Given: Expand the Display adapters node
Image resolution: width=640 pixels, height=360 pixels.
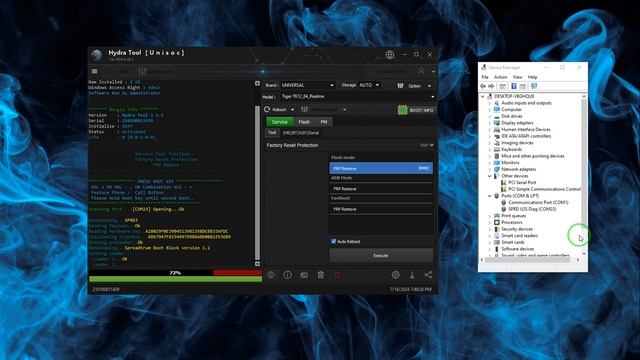Looking at the screenshot, I should click(489, 123).
